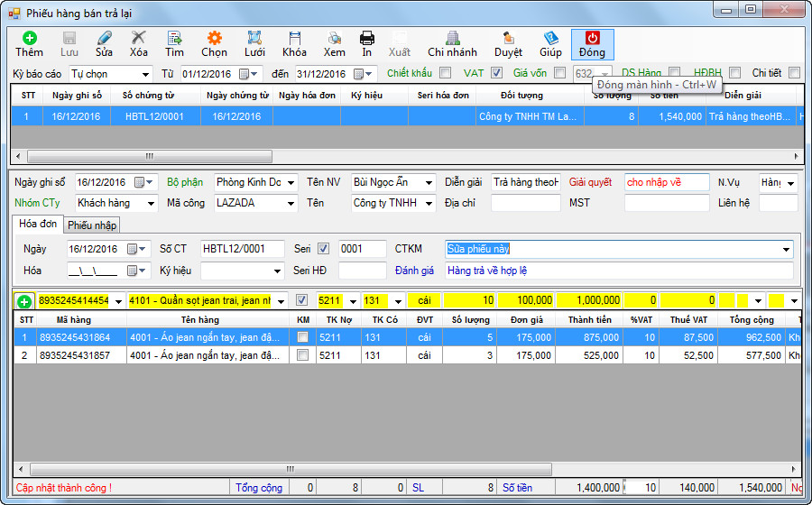
Task: Click the Tổng cộng column header
Action: point(752,320)
